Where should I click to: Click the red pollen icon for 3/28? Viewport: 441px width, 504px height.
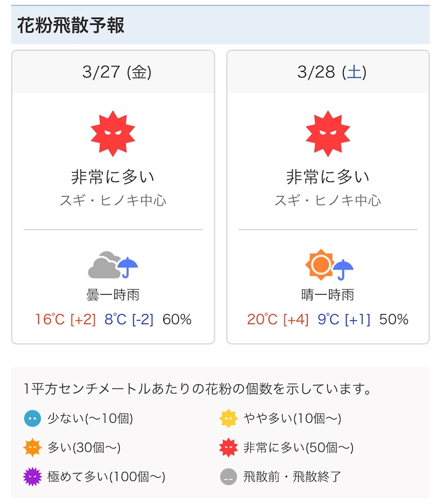coord(328,133)
